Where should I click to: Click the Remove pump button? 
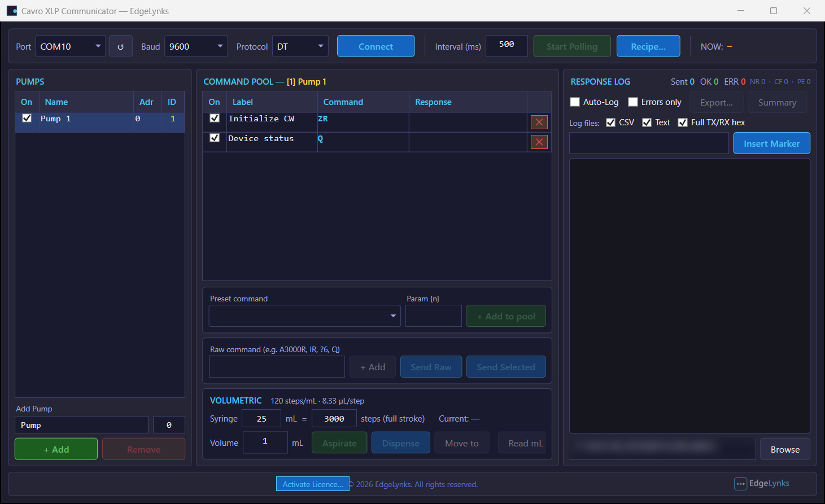(x=143, y=449)
